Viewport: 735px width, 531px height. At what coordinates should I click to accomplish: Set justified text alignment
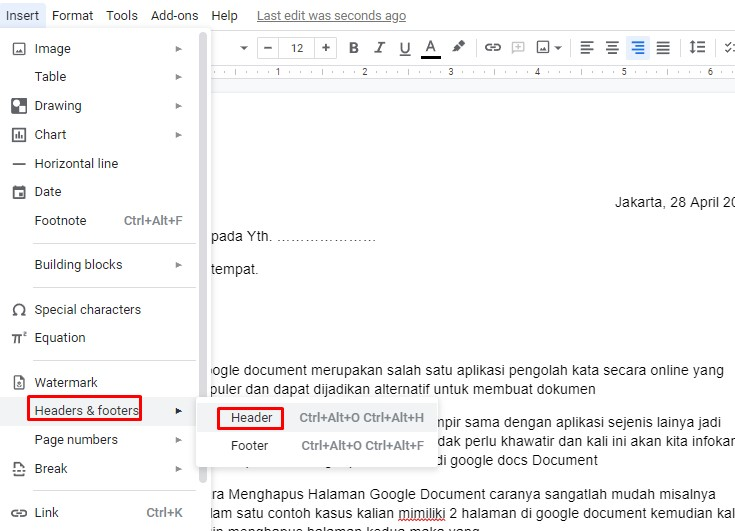pyautogui.click(x=663, y=47)
